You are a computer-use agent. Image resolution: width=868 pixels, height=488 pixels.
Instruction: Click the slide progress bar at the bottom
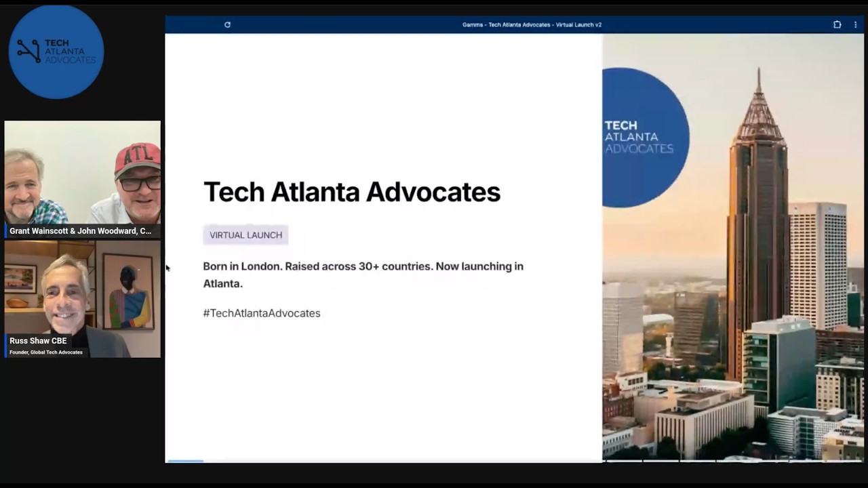(x=514, y=461)
